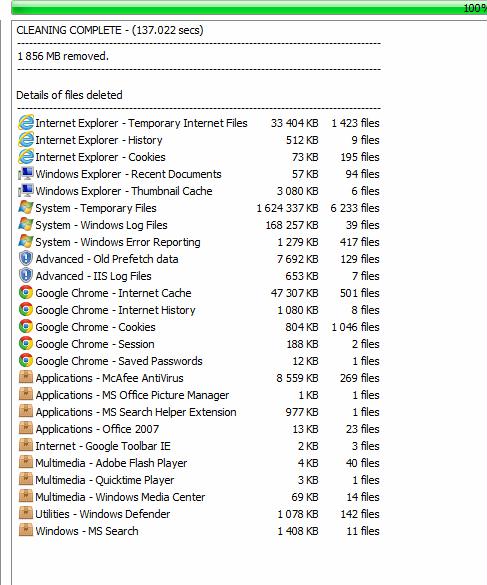Click the Chrome icon beside Saved Passwords
Image resolution: width=487 pixels, height=585 pixels.
[x=26, y=360]
